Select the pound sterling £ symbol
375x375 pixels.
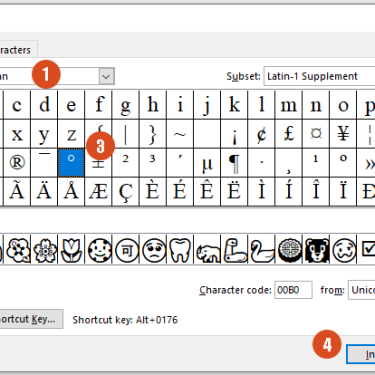pos(289,134)
